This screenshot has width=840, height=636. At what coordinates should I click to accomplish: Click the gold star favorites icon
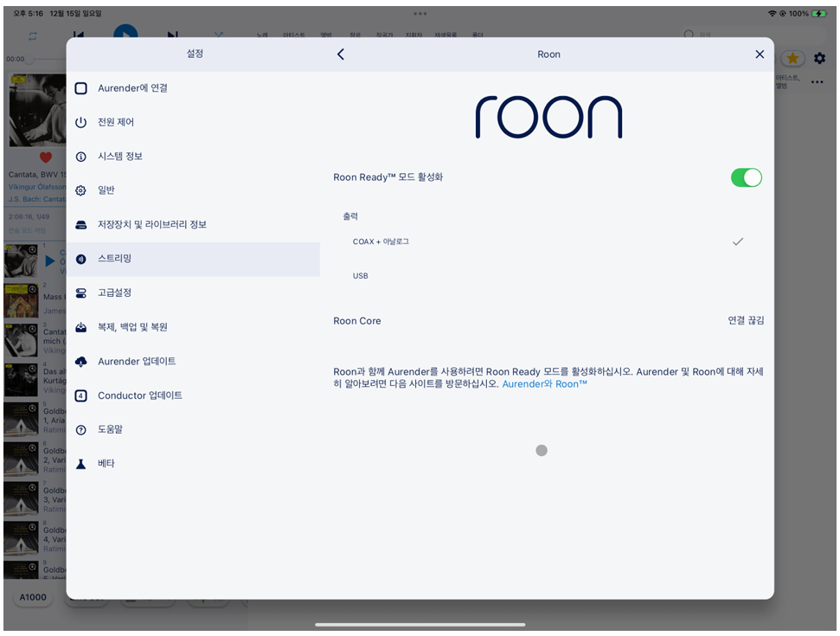click(x=793, y=58)
